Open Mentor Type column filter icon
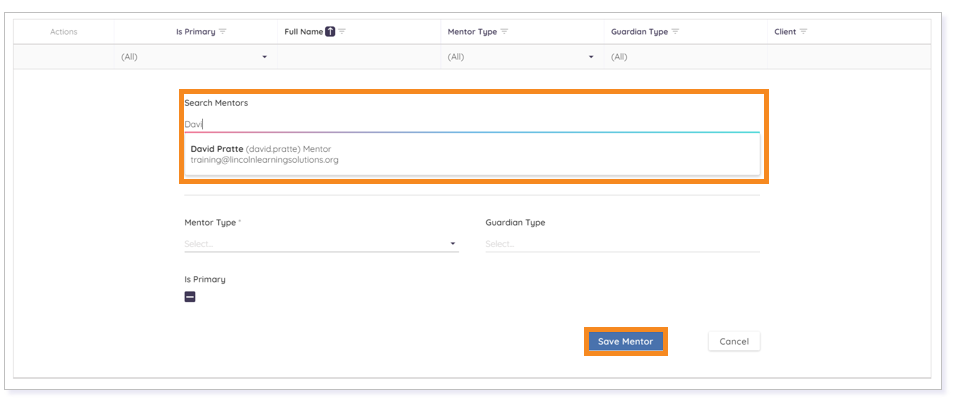 504,32
